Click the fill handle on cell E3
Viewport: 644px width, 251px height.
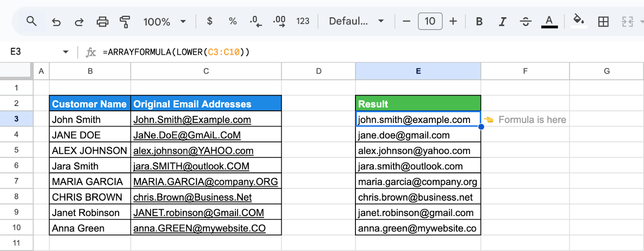481,127
